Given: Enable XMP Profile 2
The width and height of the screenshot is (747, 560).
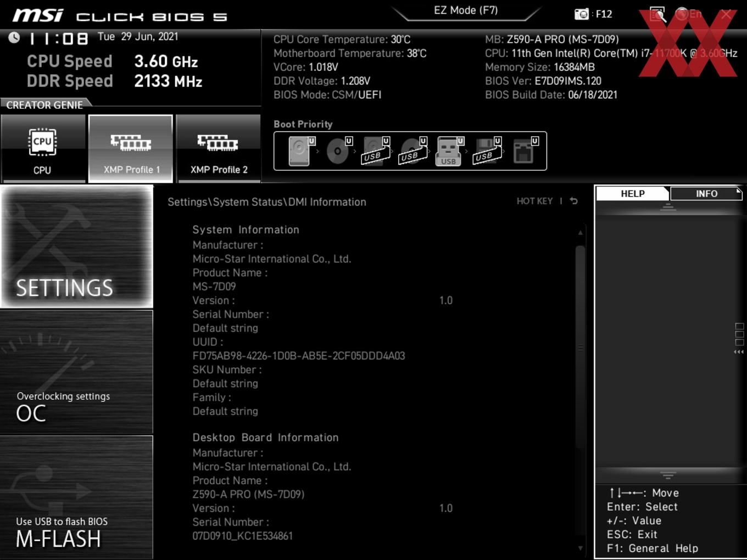Looking at the screenshot, I should point(219,149).
